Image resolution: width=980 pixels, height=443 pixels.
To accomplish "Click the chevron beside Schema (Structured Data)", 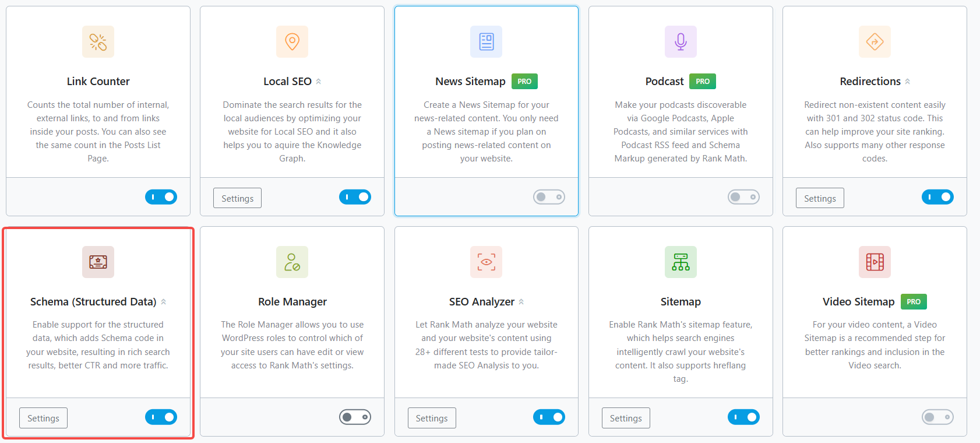I will [164, 302].
